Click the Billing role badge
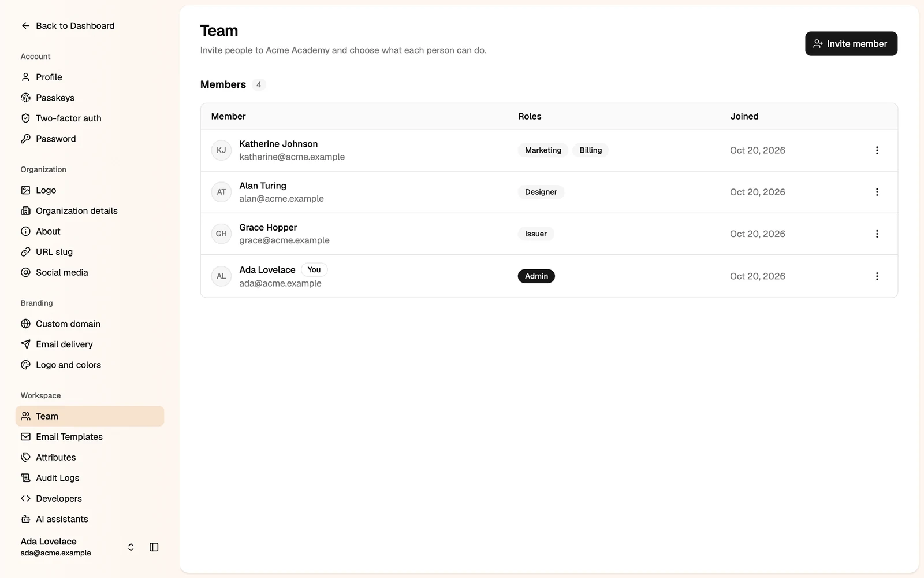This screenshot has width=924, height=578. (591, 150)
